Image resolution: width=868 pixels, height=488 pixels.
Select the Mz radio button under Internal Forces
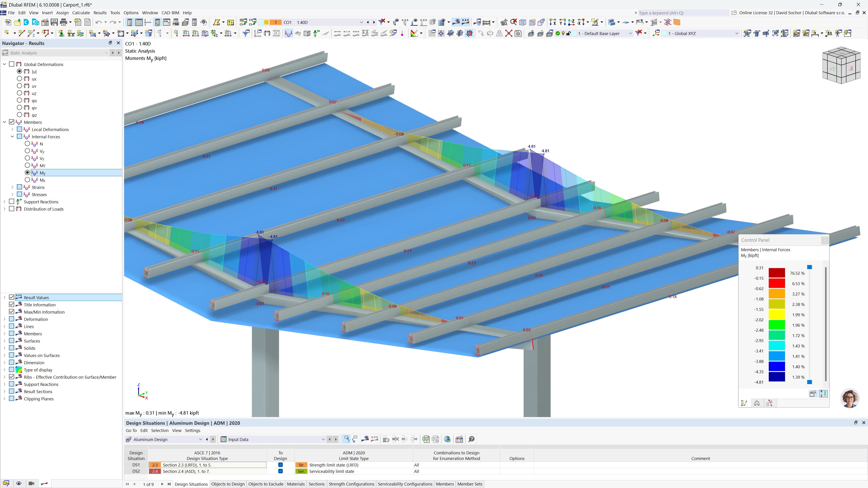(x=28, y=180)
